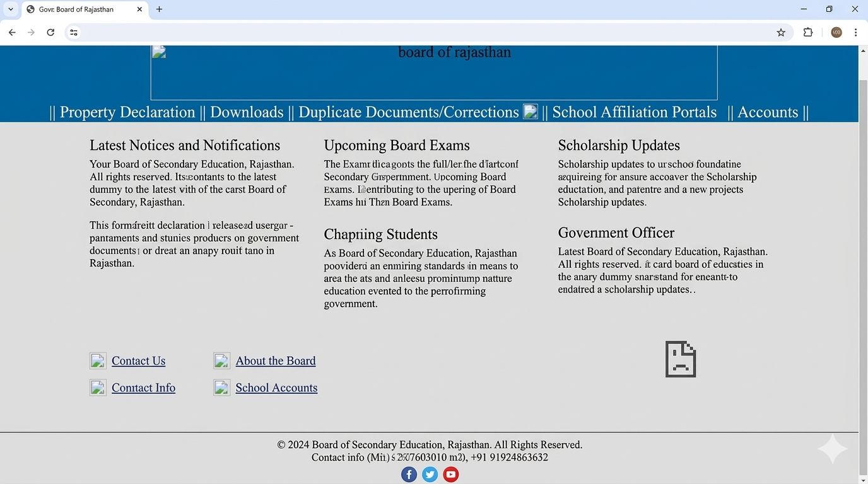Click the site information icon in address bar
Screen dimensions: 868x484
[x=74, y=33]
